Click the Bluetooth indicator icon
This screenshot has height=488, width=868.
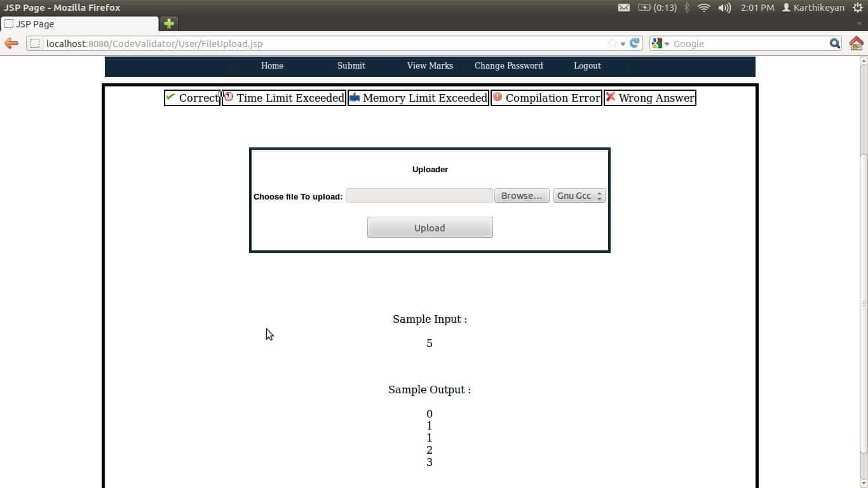click(687, 8)
